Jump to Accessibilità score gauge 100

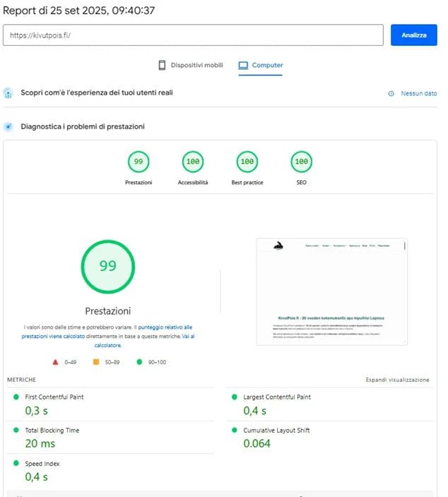pos(193,162)
